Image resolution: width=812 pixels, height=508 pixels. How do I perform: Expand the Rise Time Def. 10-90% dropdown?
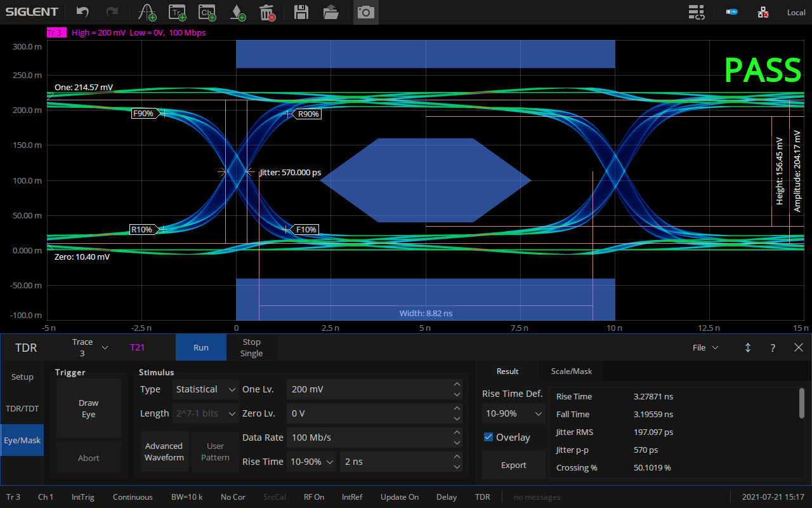[513, 413]
